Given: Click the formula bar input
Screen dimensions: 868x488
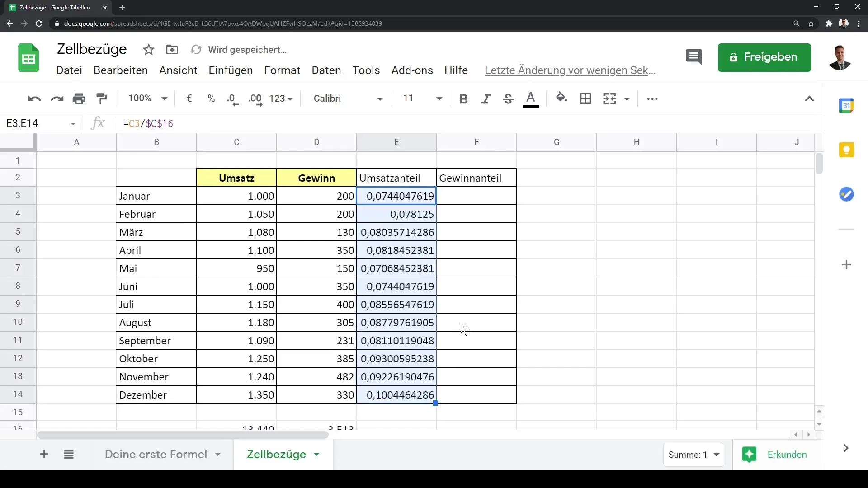Looking at the screenshot, I should [x=470, y=124].
